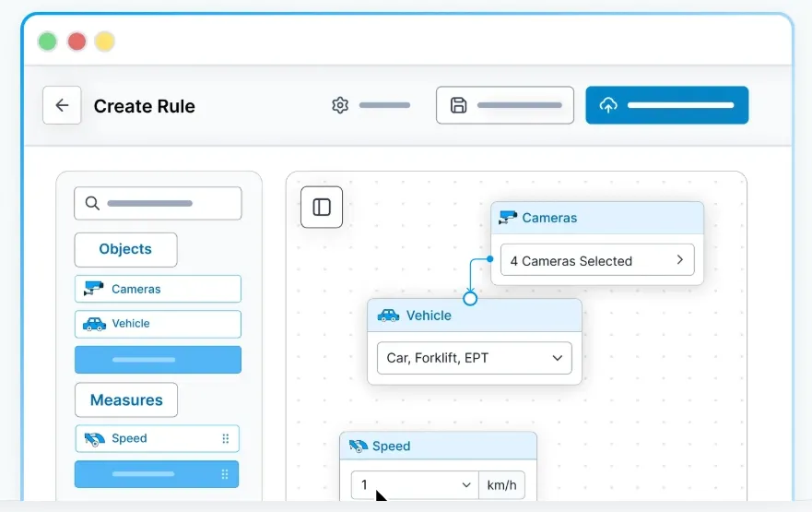Select the Objects section header
The width and height of the screenshot is (812, 512).
coord(126,249)
